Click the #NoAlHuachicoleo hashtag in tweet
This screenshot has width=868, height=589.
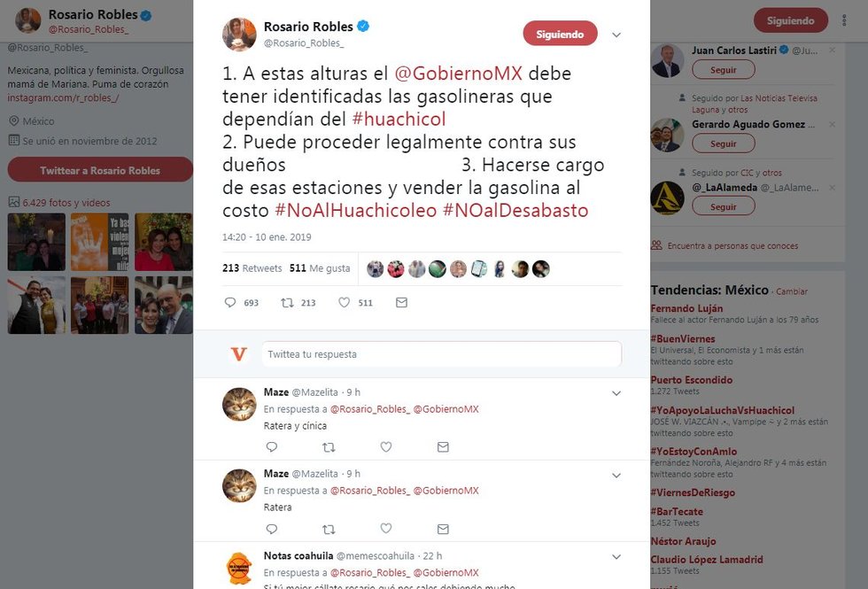(356, 211)
